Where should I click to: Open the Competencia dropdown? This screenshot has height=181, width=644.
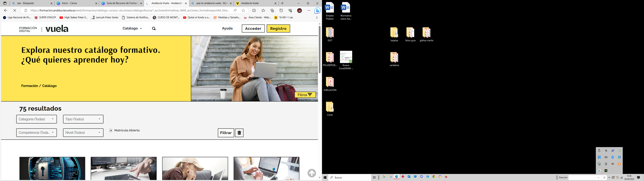[36, 132]
